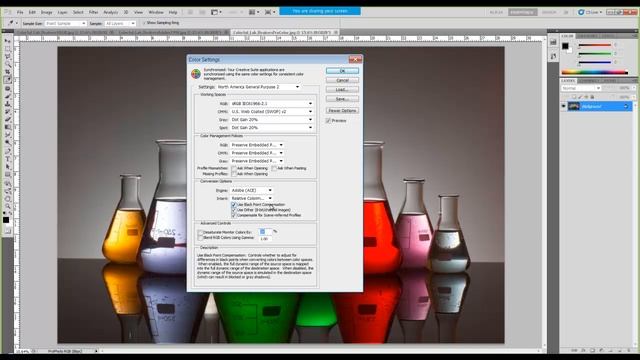Open the Layer menu
The width and height of the screenshot is (640, 360).
[62, 12]
